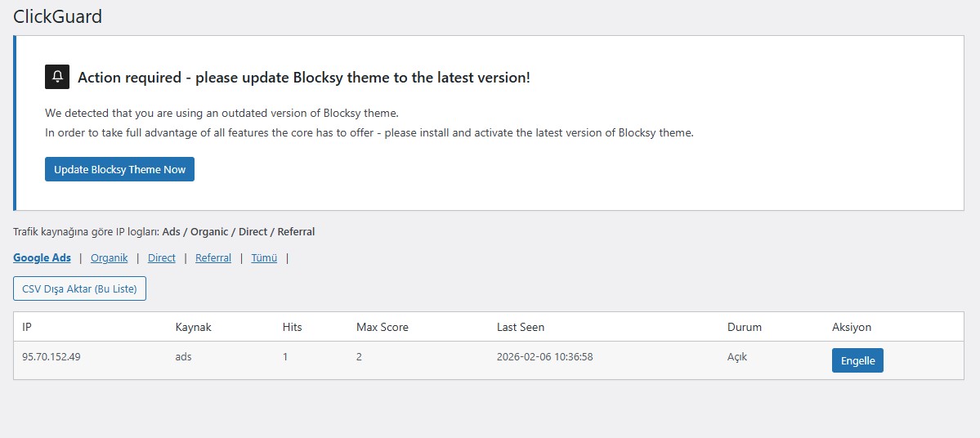Open the Google Ads filter link

tap(42, 257)
